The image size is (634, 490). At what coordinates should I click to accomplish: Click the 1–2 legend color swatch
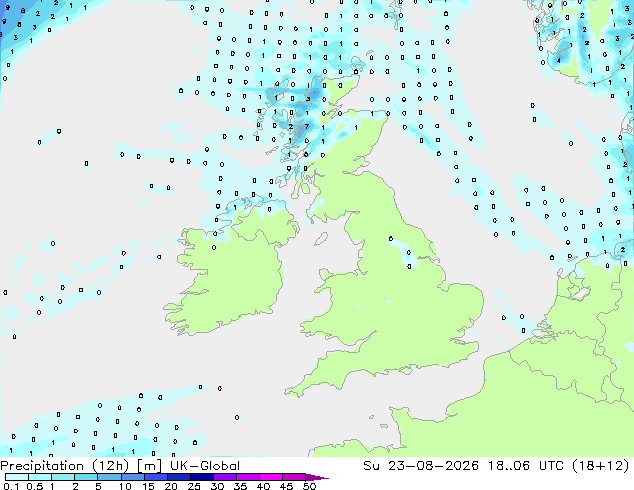(63, 477)
